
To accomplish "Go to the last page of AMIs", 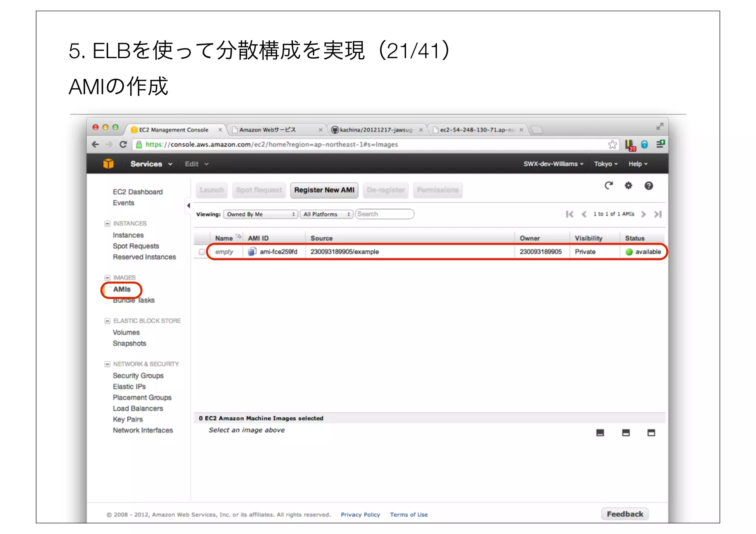I will pyautogui.click(x=658, y=214).
